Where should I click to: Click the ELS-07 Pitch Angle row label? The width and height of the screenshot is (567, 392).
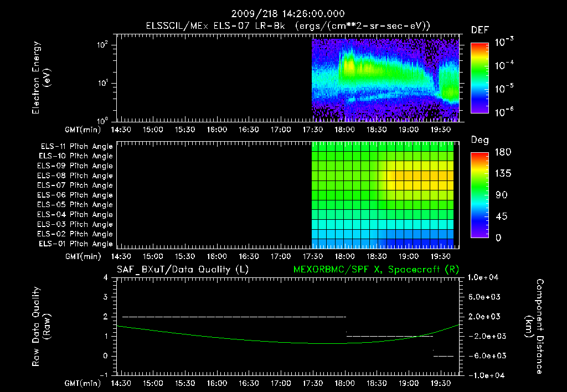click(x=75, y=185)
